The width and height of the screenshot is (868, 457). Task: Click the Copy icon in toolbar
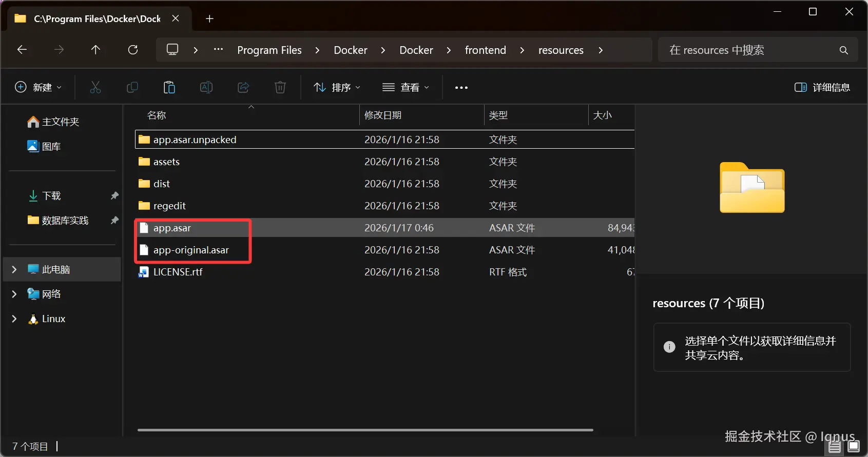click(132, 87)
